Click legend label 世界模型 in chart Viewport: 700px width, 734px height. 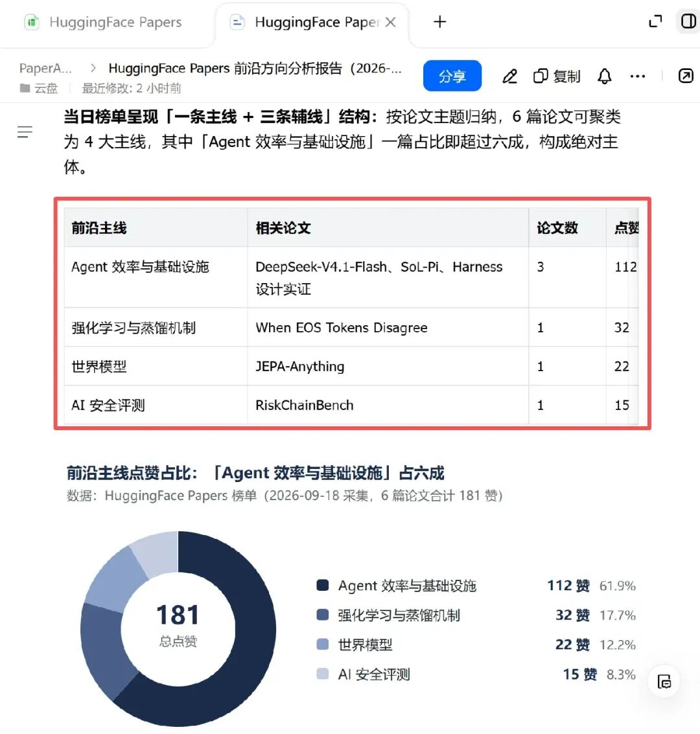[x=365, y=645]
